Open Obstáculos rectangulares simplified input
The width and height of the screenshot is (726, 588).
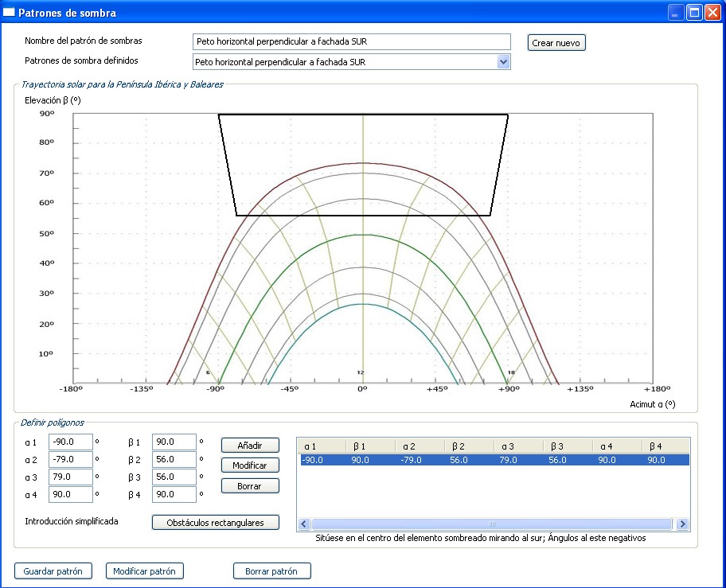click(x=216, y=523)
